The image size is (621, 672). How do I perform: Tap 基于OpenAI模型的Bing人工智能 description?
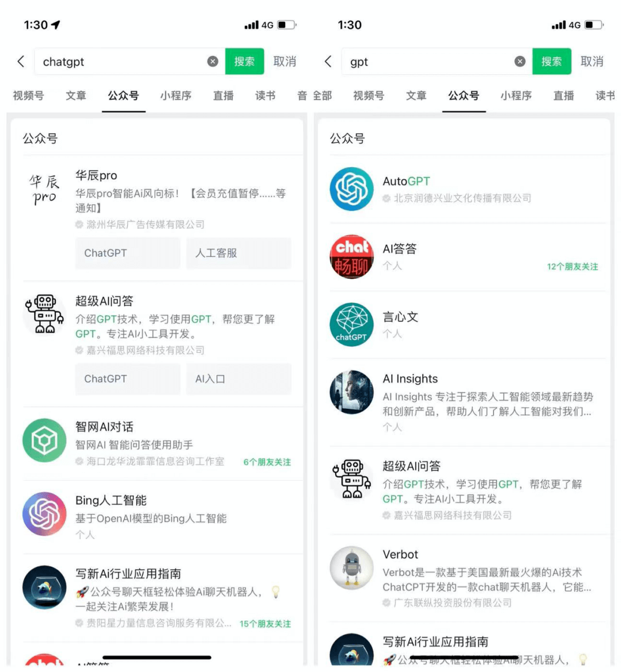[151, 519]
